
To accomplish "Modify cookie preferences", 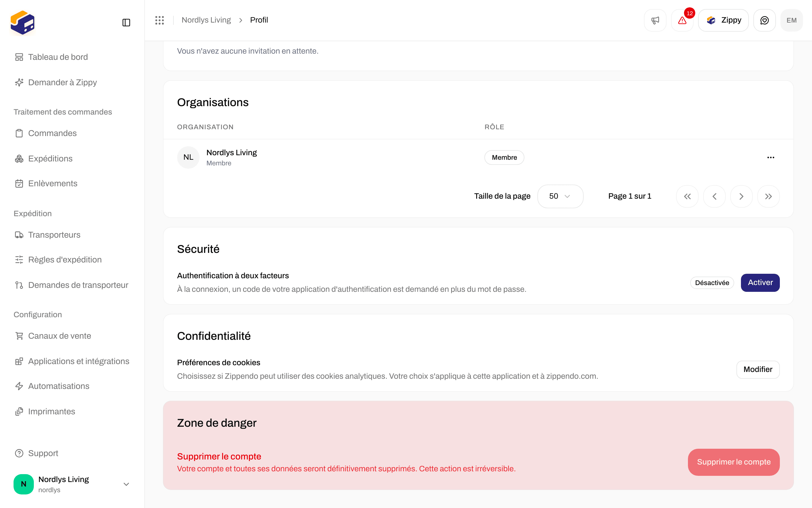I will pyautogui.click(x=758, y=370).
